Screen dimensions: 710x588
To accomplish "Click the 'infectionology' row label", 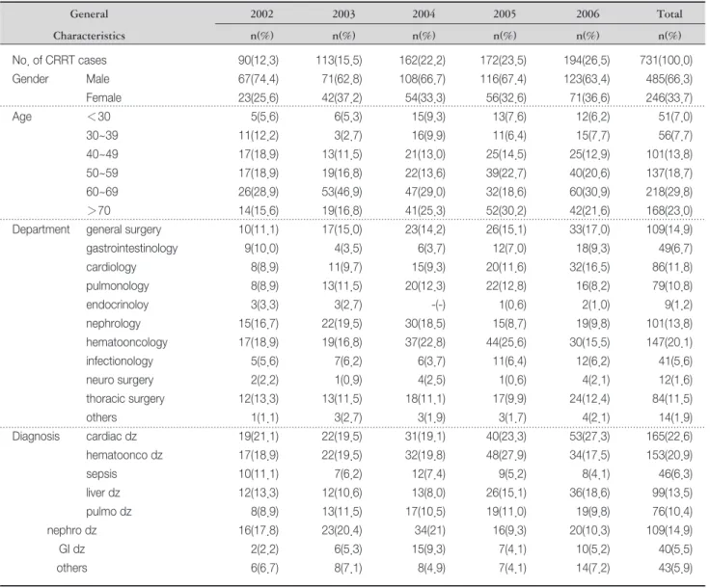I will (120, 361).
